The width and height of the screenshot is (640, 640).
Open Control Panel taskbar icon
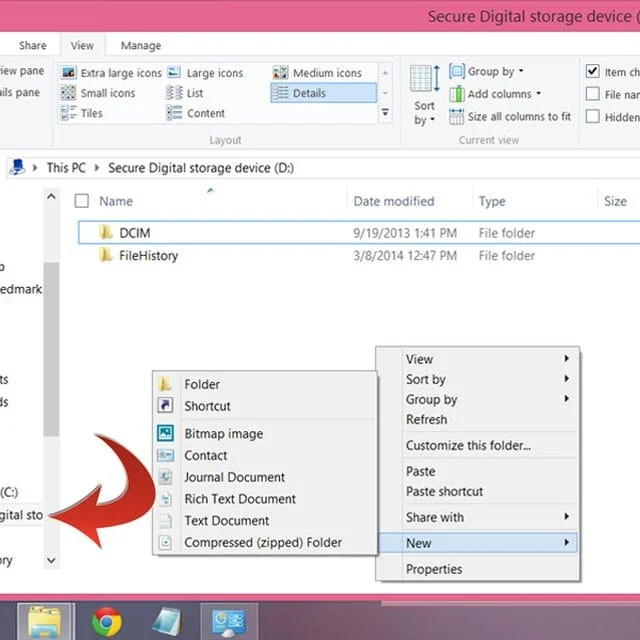tap(229, 621)
